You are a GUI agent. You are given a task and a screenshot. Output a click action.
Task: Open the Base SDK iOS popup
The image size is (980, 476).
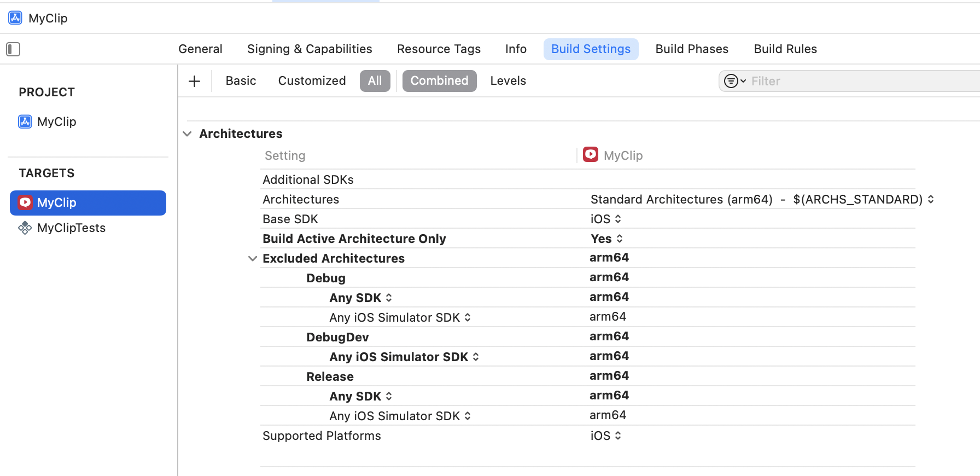click(x=605, y=219)
